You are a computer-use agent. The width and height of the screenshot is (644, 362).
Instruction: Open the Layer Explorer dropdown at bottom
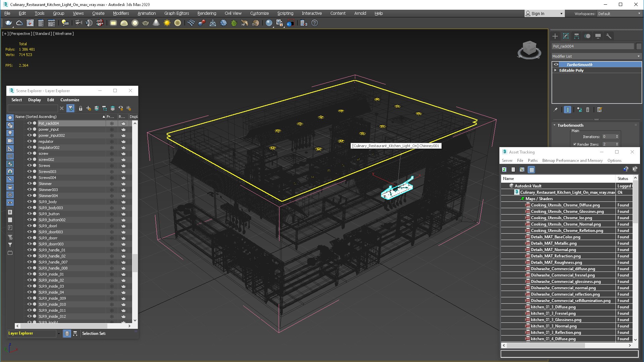pos(59,334)
